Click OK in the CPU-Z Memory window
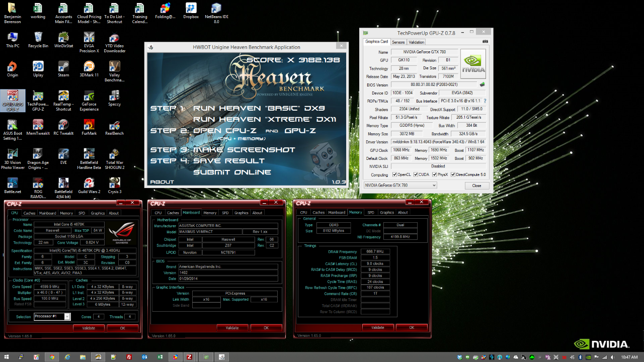This screenshot has width=644, height=362. click(412, 327)
